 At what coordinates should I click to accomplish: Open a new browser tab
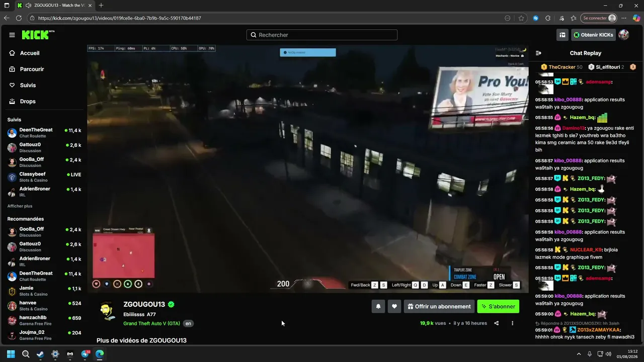coord(101,6)
